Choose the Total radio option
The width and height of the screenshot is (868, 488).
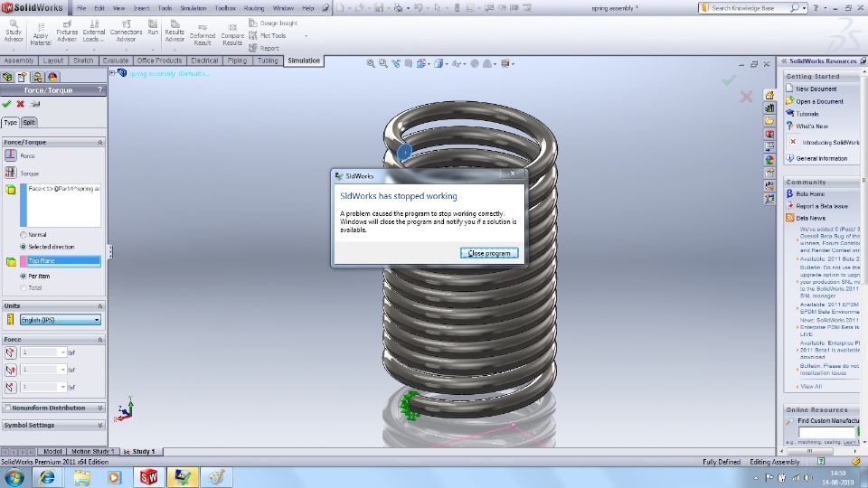[x=24, y=287]
